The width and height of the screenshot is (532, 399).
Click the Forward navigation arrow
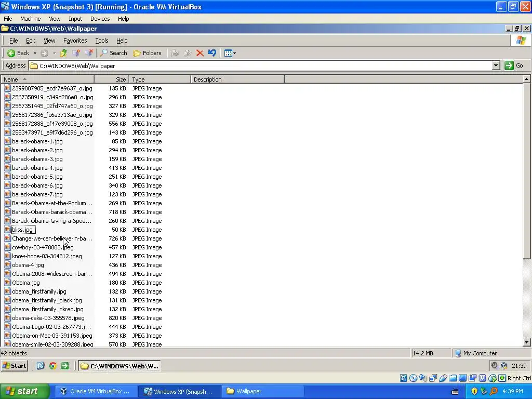tap(45, 53)
